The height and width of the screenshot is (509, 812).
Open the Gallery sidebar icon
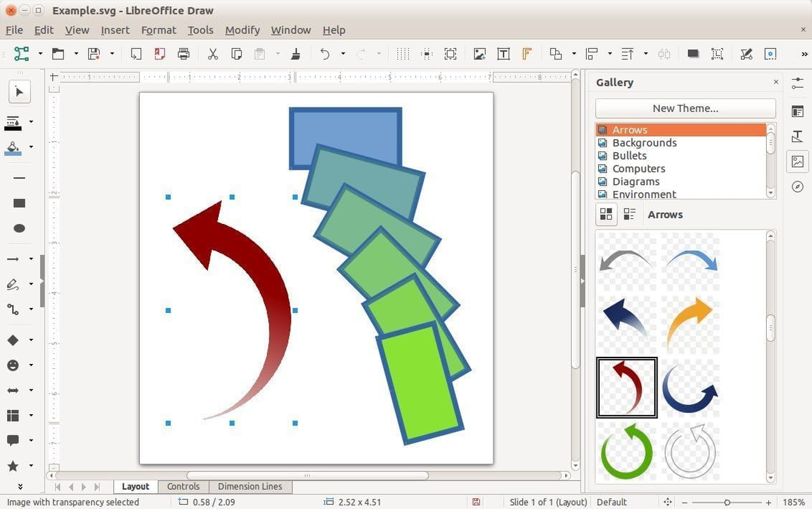(797, 161)
